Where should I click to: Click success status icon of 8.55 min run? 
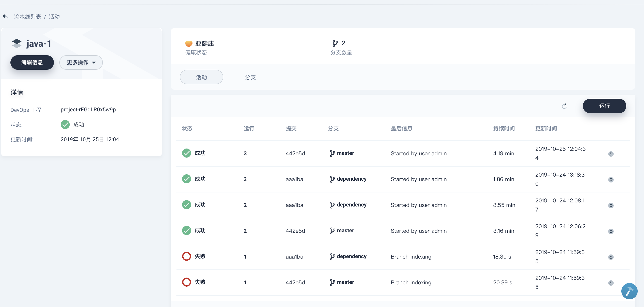187,205
